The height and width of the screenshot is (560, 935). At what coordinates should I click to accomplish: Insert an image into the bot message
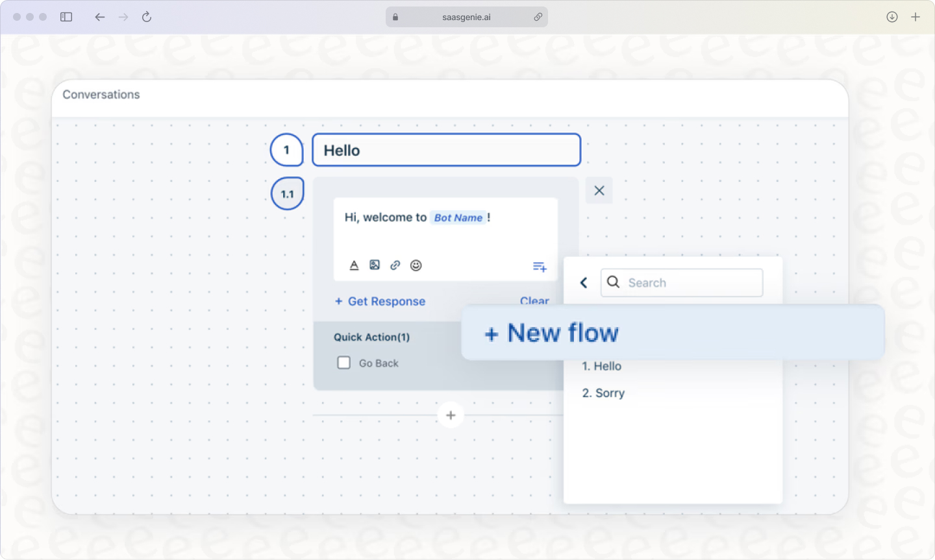[x=375, y=265]
